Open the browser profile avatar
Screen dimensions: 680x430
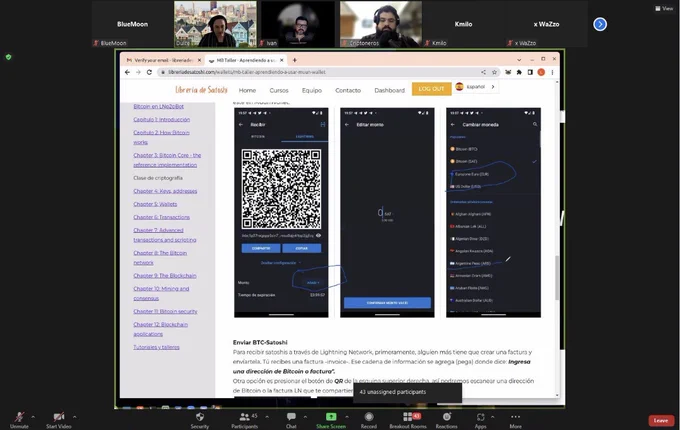[x=541, y=72]
